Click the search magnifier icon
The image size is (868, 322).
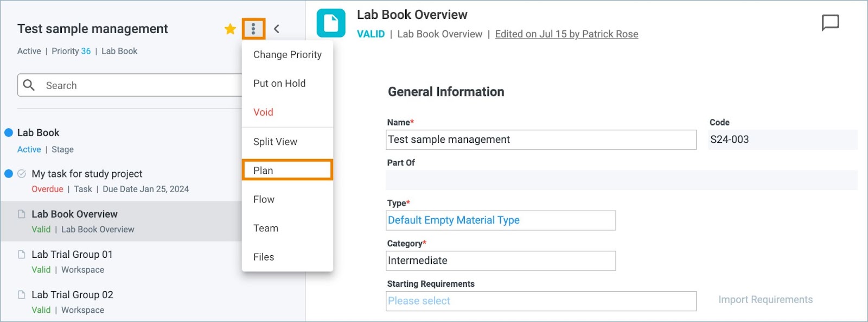pos(29,85)
